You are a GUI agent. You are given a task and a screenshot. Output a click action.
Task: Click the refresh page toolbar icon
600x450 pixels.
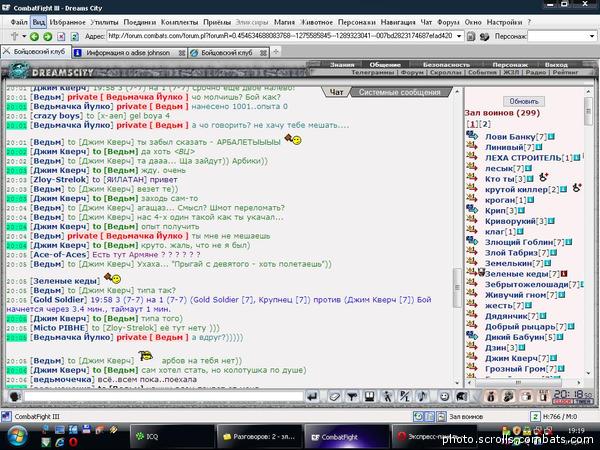[75, 37]
